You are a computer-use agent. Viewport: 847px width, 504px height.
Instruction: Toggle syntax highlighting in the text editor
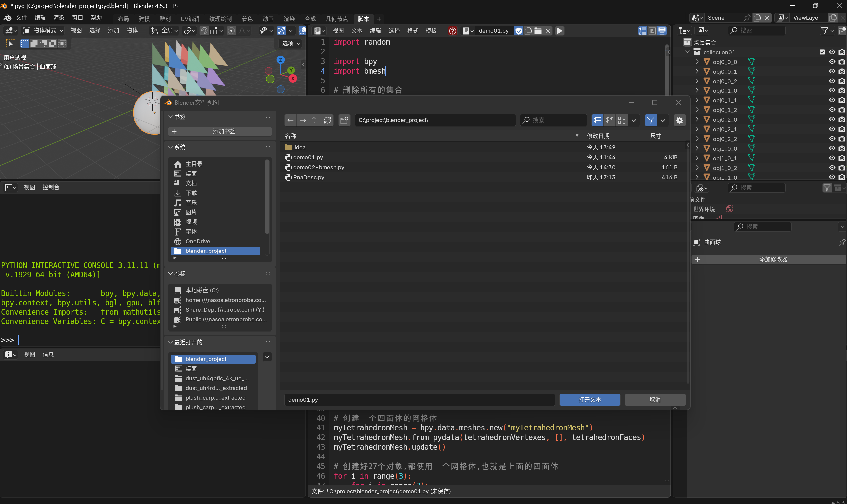[662, 31]
